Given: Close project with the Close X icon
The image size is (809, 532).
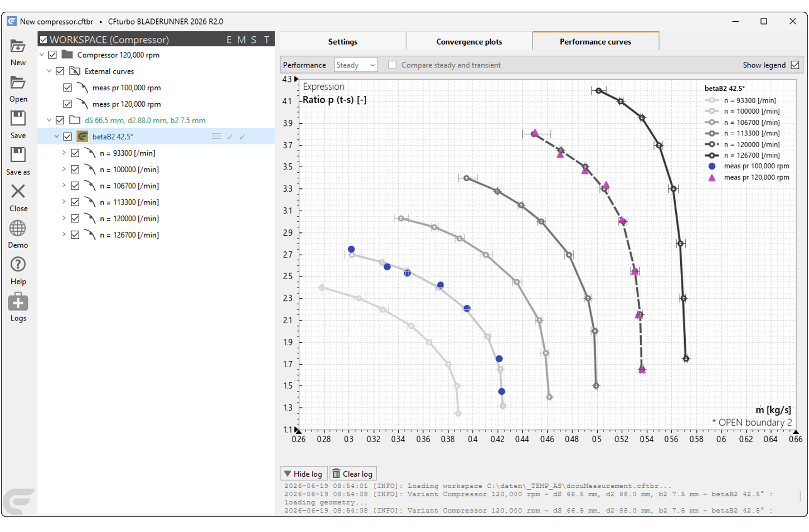Looking at the screenshot, I should 18,191.
